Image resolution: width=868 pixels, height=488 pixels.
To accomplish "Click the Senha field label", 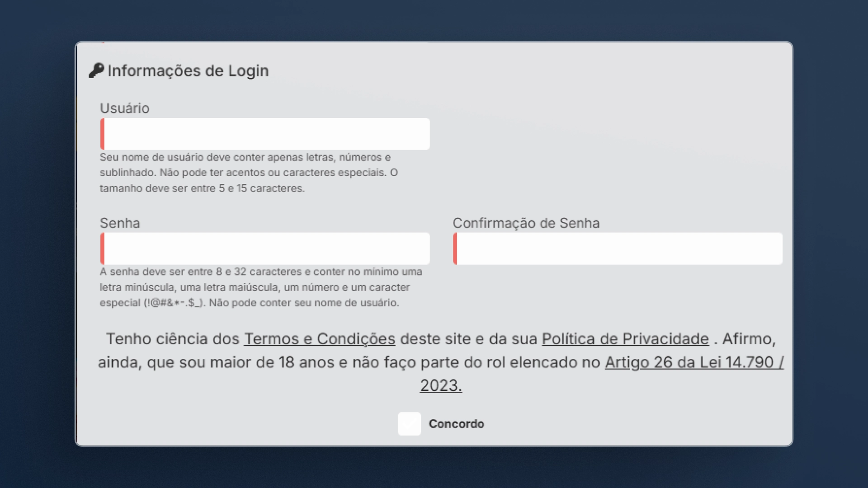I will click(x=120, y=223).
